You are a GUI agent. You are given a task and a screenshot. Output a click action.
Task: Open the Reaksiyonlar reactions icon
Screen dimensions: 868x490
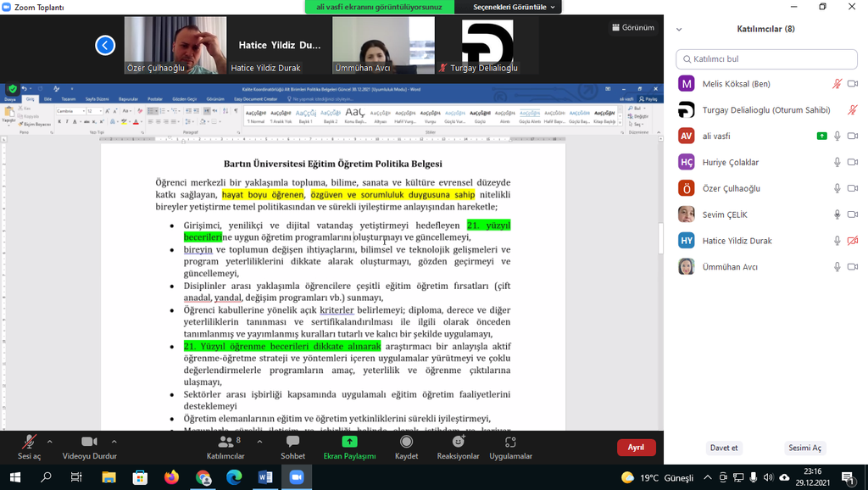click(x=459, y=443)
